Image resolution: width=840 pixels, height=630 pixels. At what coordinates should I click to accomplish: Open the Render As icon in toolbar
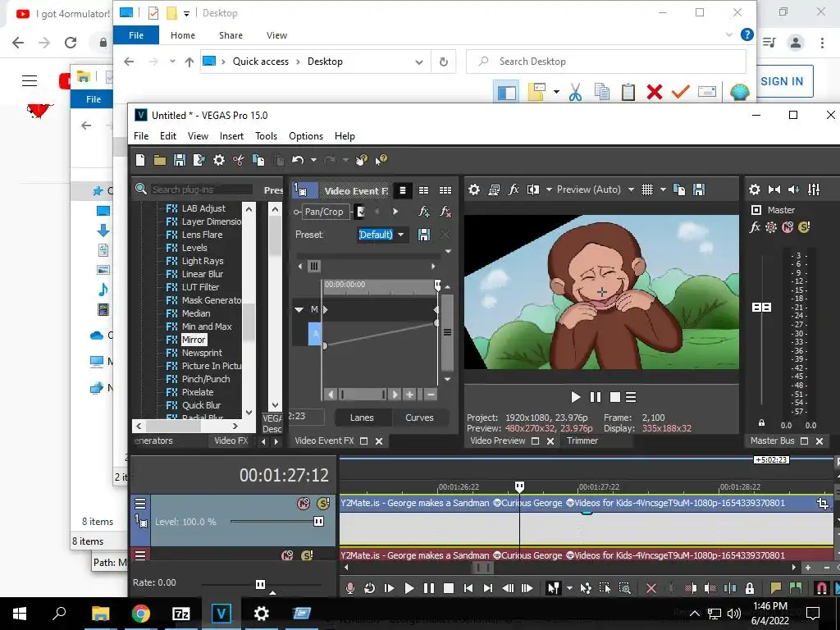pyautogui.click(x=199, y=160)
